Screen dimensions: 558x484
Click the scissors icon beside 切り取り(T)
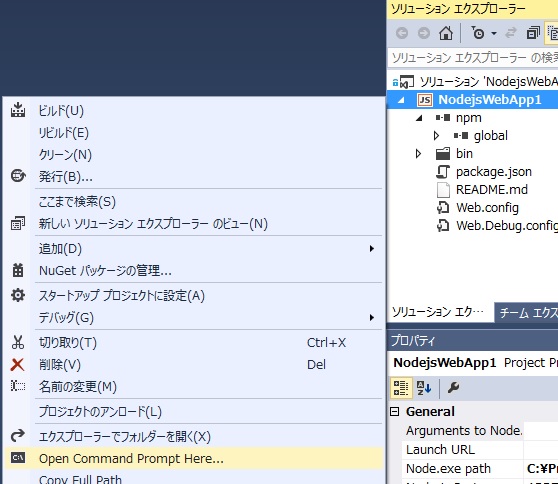[18, 342]
